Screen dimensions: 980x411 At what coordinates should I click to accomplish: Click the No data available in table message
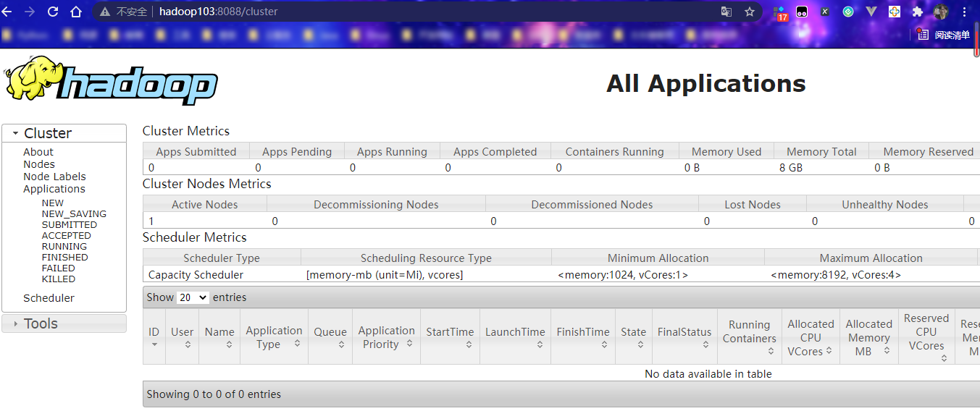click(x=708, y=374)
